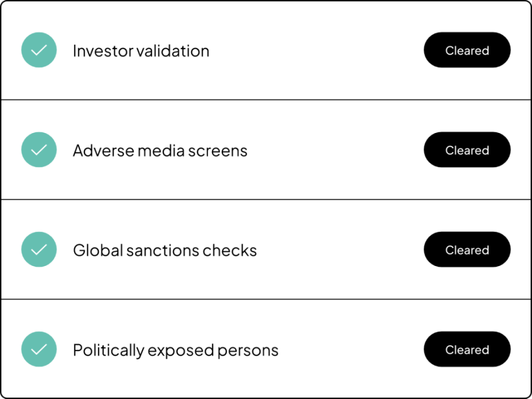Click empty space in the Politically exposed persons row
Viewport: 532px width, 399px height.
tap(350, 349)
